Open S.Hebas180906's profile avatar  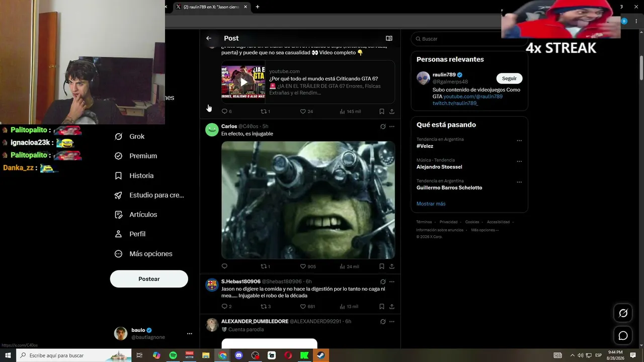(212, 285)
